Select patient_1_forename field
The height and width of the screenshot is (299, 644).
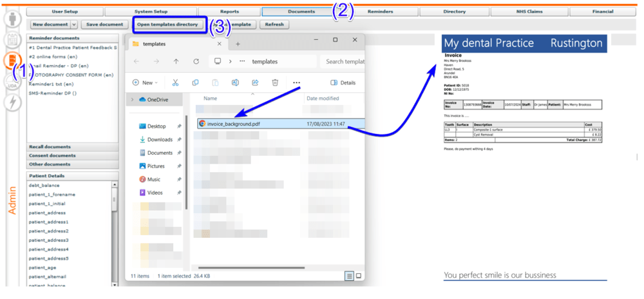(x=52, y=194)
